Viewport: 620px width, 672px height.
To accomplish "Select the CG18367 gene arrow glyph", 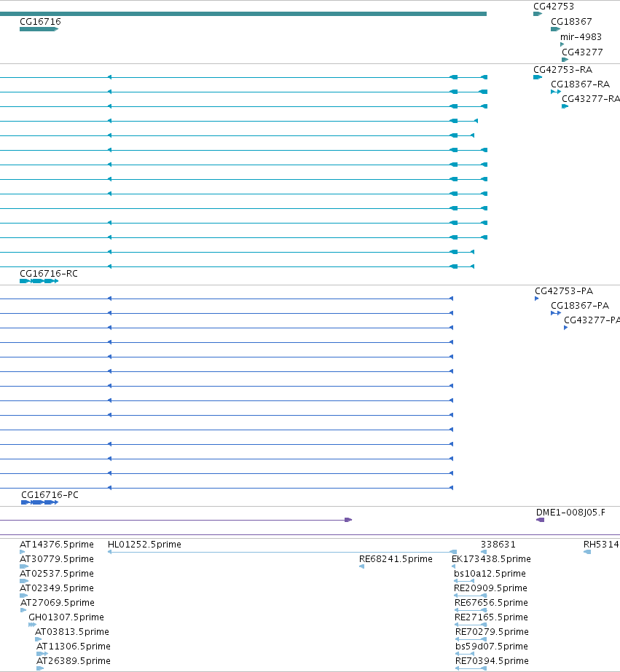I will 555,29.
